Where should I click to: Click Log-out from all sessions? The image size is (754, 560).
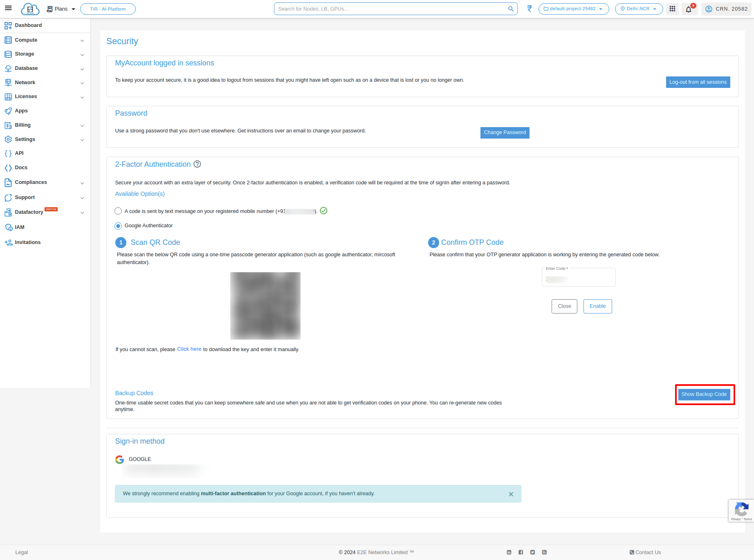pyautogui.click(x=698, y=82)
